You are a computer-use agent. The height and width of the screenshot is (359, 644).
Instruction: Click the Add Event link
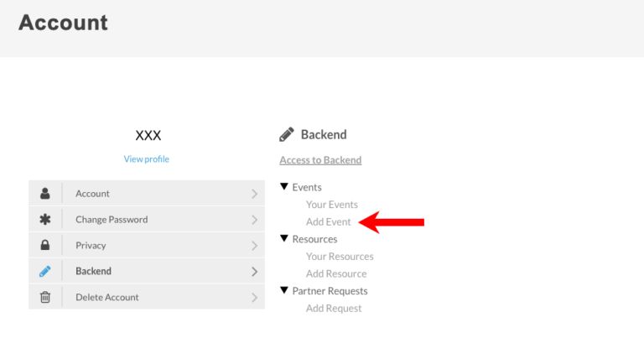(x=329, y=222)
